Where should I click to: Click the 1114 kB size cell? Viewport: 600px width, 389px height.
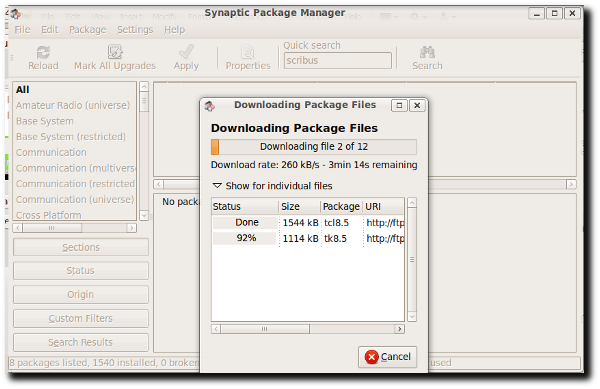300,238
